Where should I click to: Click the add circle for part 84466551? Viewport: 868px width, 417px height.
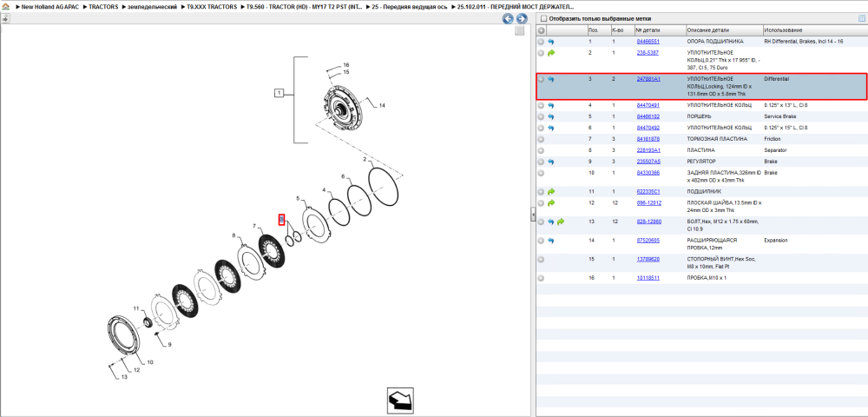pyautogui.click(x=541, y=42)
